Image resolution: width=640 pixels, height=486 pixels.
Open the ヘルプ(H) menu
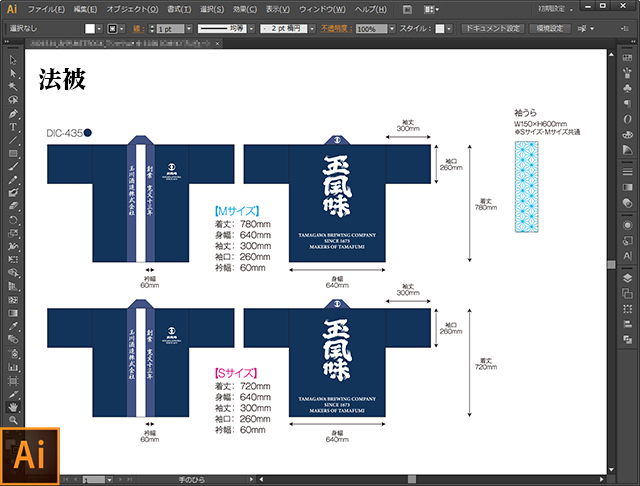(x=371, y=9)
